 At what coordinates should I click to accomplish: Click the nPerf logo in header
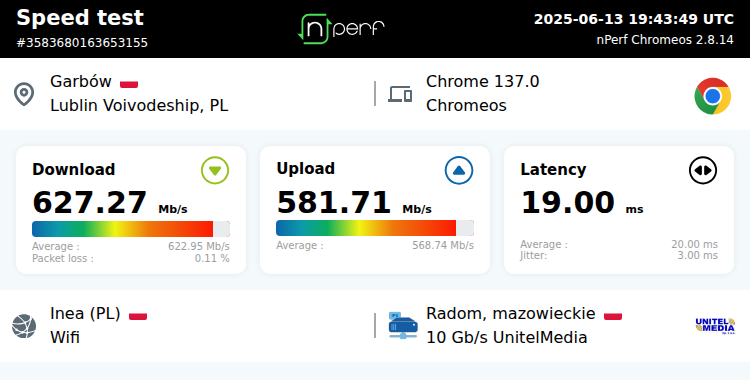342,29
